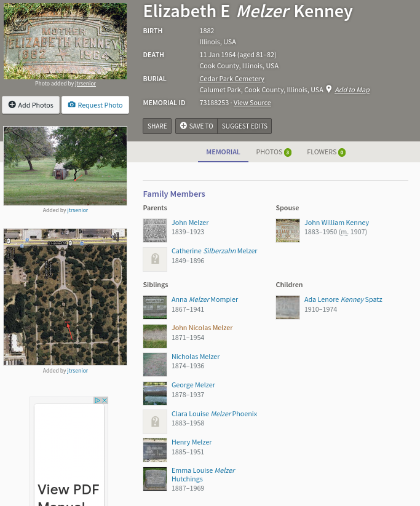This screenshot has height=506, width=420.
Task: Click John Melzer's newspaper clipping thumbnail
Action: [155, 231]
